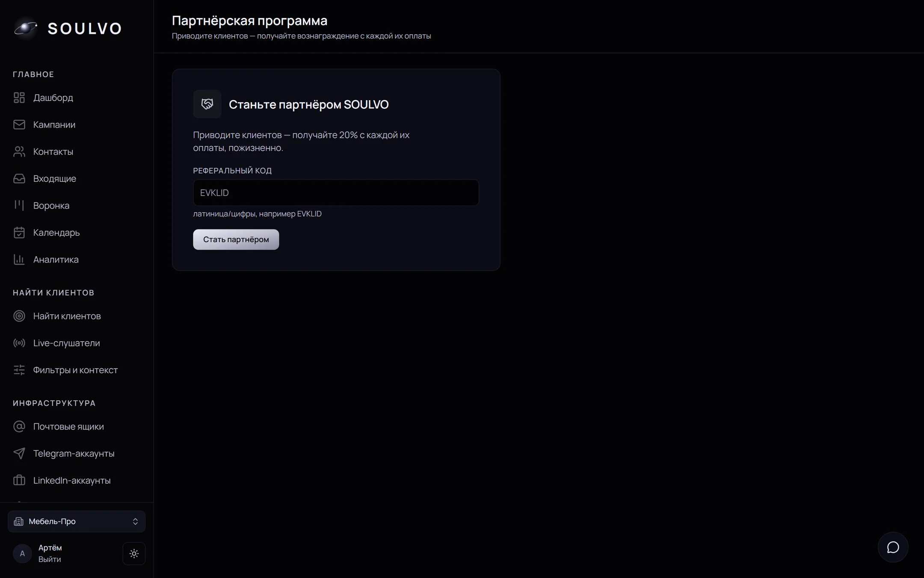Click the Календарь calendar icon

[19, 232]
